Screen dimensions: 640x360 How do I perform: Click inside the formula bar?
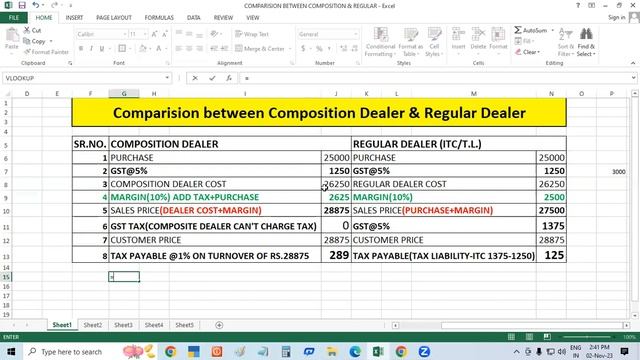tap(435, 78)
